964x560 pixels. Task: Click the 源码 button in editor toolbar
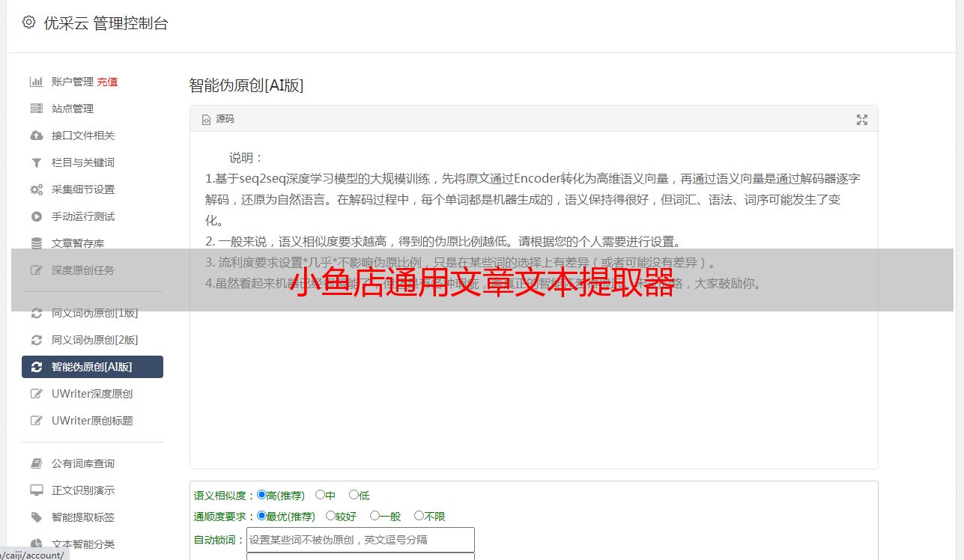(x=218, y=120)
